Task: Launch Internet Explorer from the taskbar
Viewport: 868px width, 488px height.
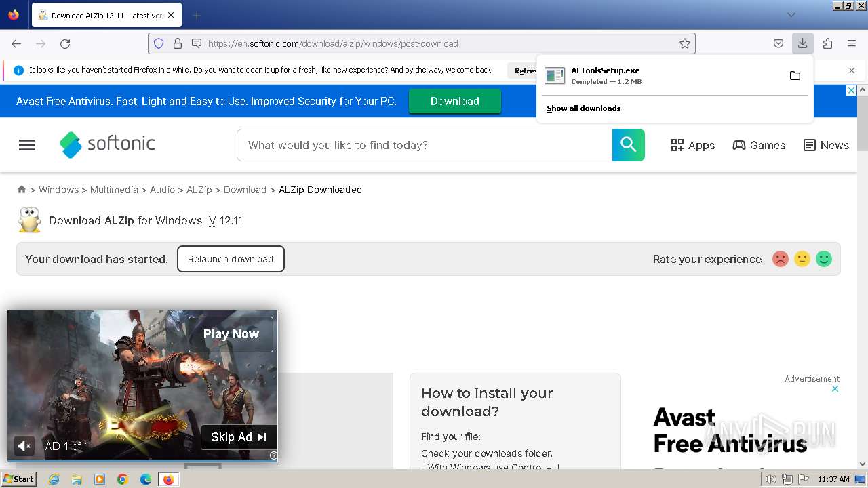Action: [x=54, y=479]
